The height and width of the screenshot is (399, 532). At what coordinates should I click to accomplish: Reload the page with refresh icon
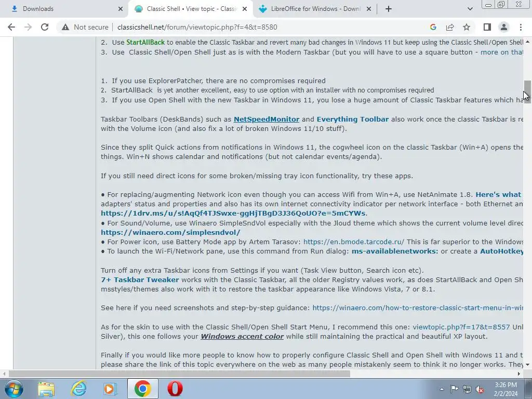(x=45, y=27)
